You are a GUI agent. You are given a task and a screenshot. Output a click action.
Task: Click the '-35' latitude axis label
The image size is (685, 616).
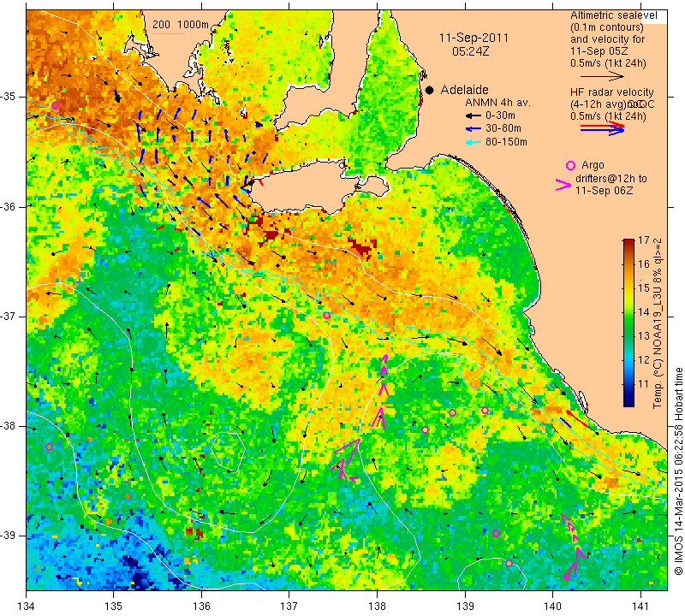click(9, 97)
